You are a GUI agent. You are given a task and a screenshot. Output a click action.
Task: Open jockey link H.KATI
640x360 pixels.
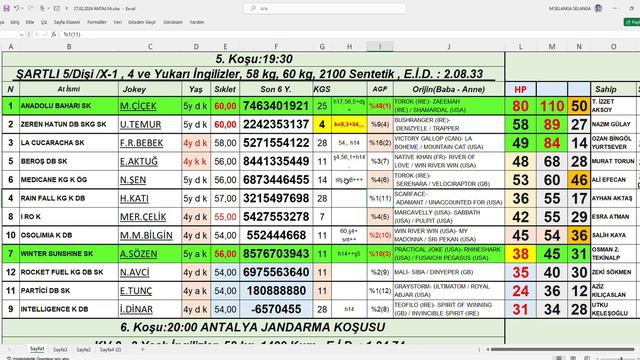[x=134, y=198]
